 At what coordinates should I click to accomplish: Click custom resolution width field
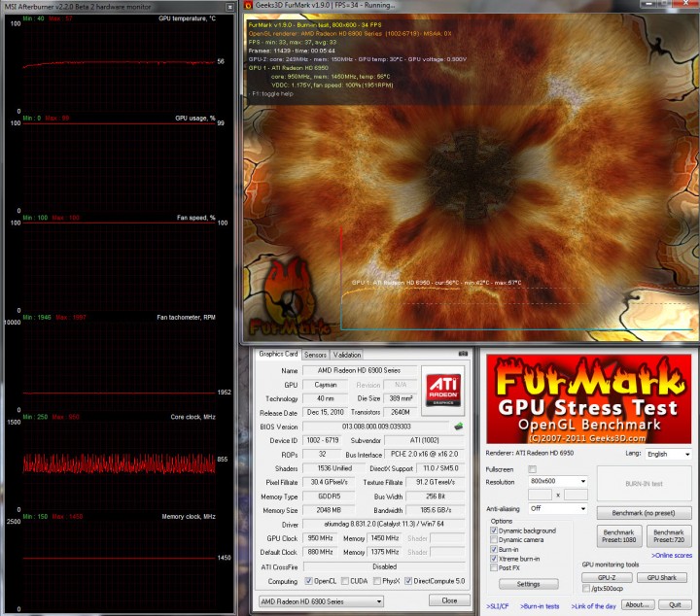point(540,495)
